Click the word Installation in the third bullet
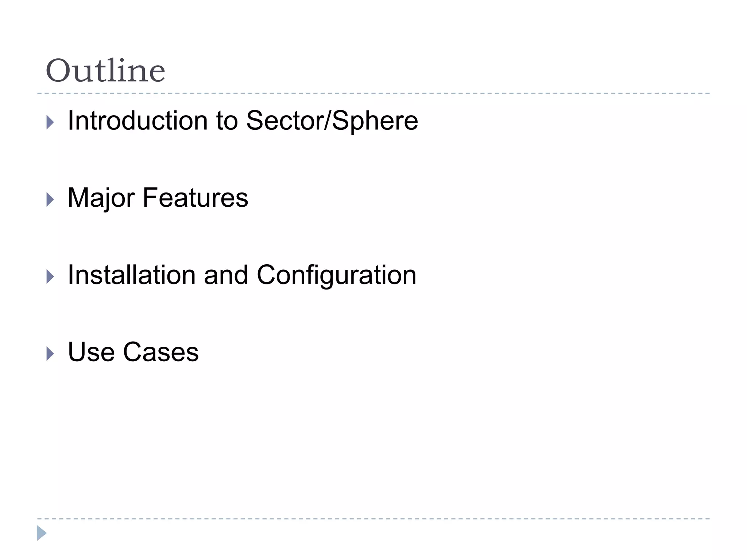 click(132, 275)
